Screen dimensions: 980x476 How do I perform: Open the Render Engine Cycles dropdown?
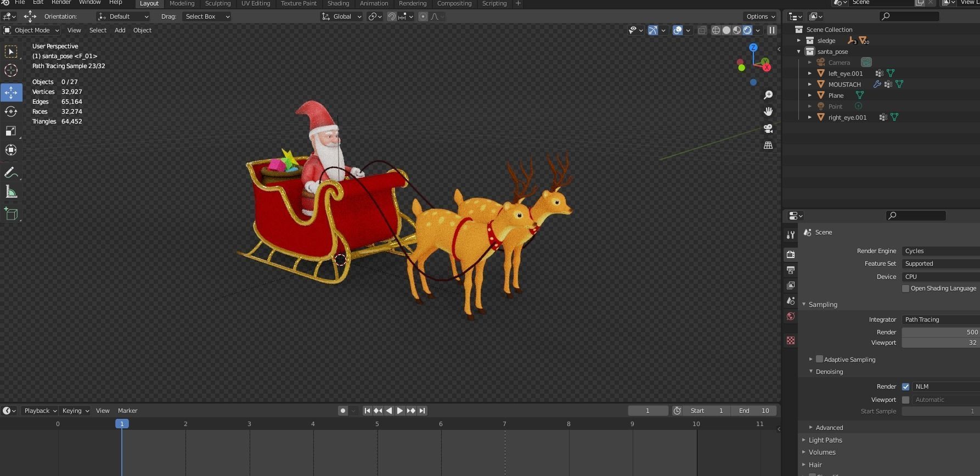pos(940,251)
